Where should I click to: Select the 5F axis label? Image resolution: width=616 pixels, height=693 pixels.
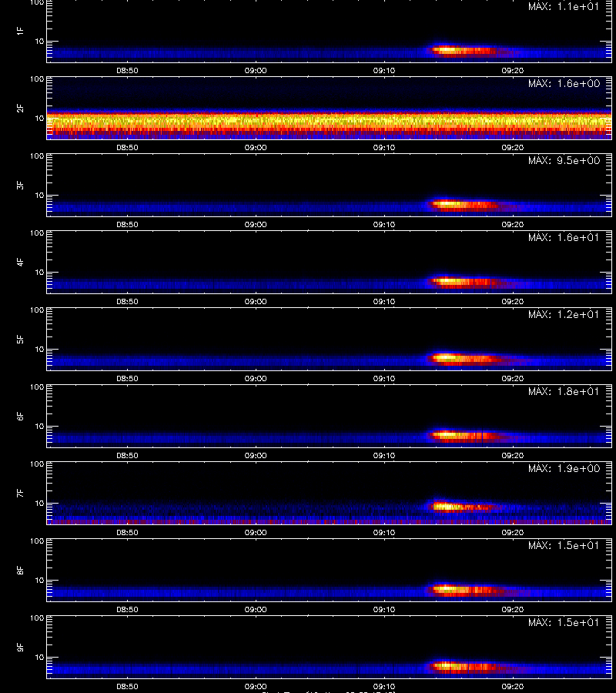pos(20,339)
